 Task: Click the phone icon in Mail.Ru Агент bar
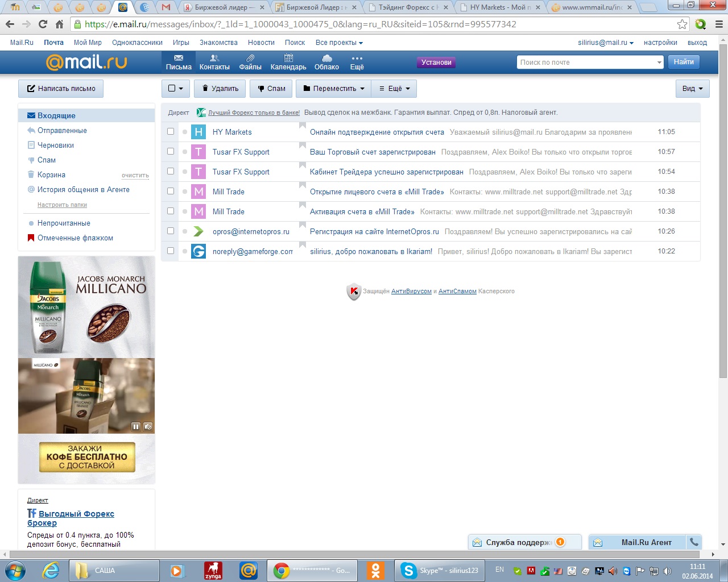click(x=693, y=542)
